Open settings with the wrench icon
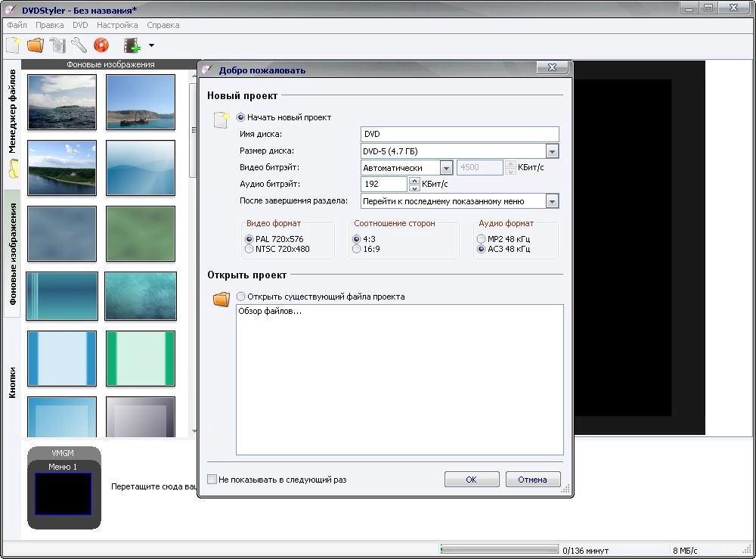756x559 pixels. (79, 45)
